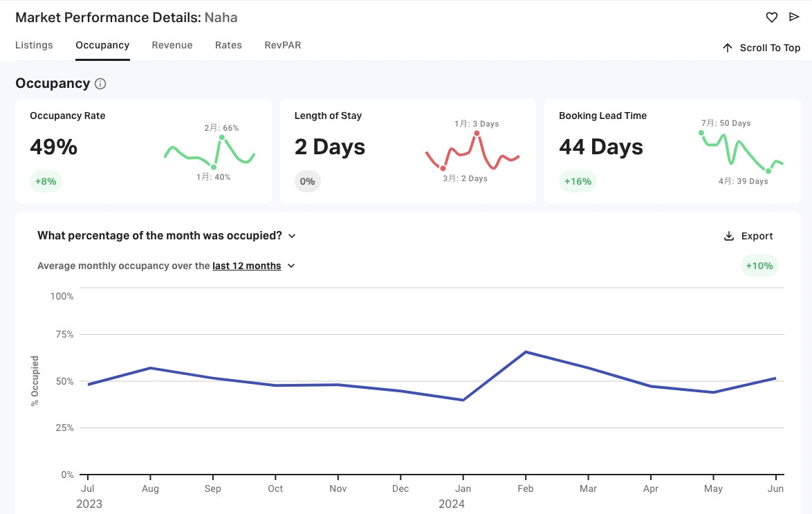Click the 4月: 39 Days sparkline label

(743, 181)
